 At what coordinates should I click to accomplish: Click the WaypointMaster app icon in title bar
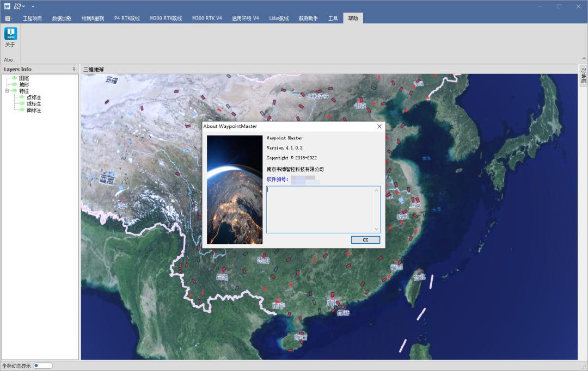[x=7, y=6]
